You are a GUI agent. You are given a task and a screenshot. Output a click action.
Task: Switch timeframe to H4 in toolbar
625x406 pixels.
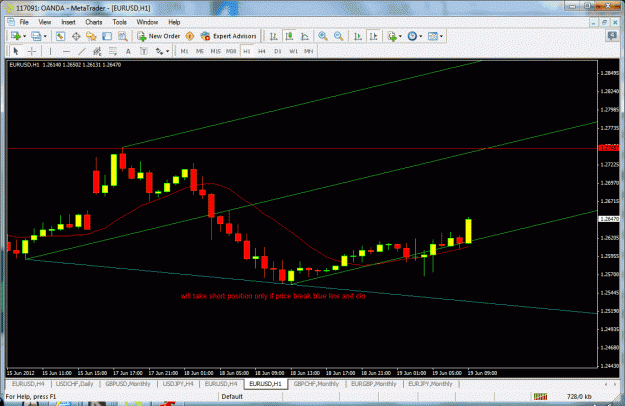pos(262,51)
